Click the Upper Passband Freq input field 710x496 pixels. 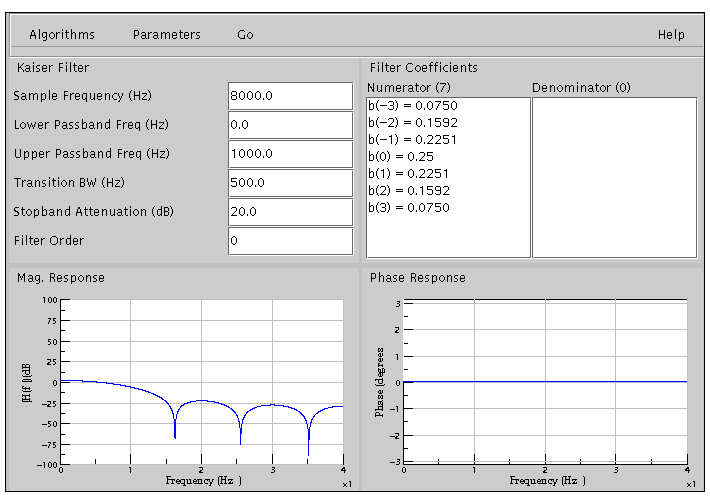coord(290,154)
